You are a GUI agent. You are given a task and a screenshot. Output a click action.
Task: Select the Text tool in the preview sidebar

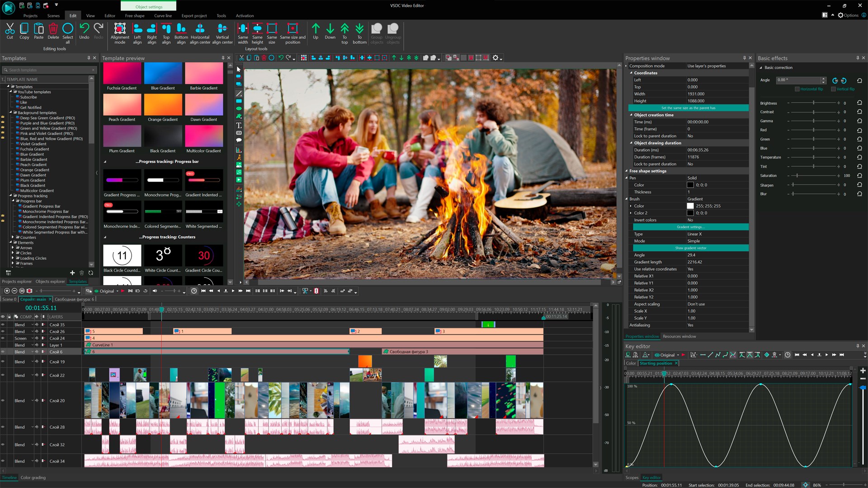(239, 126)
